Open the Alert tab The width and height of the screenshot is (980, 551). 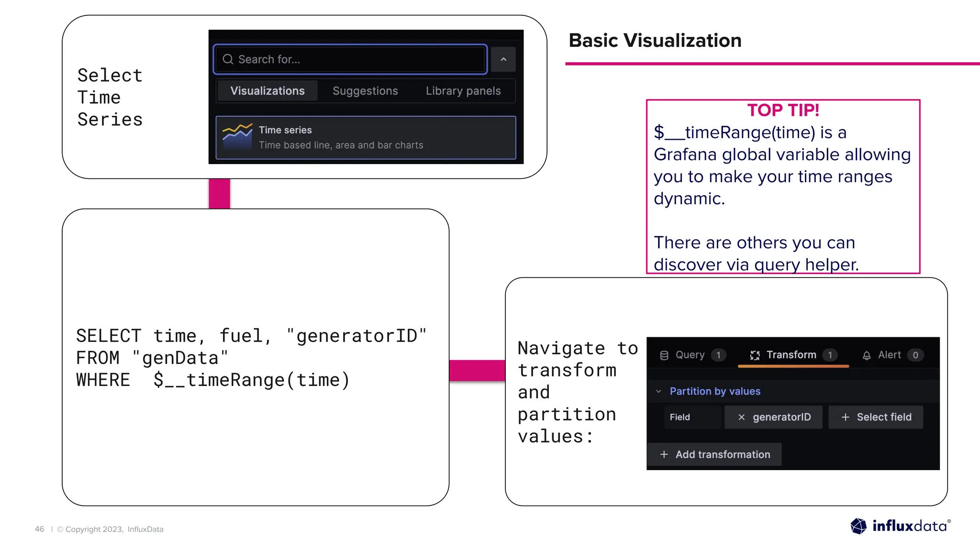click(893, 355)
